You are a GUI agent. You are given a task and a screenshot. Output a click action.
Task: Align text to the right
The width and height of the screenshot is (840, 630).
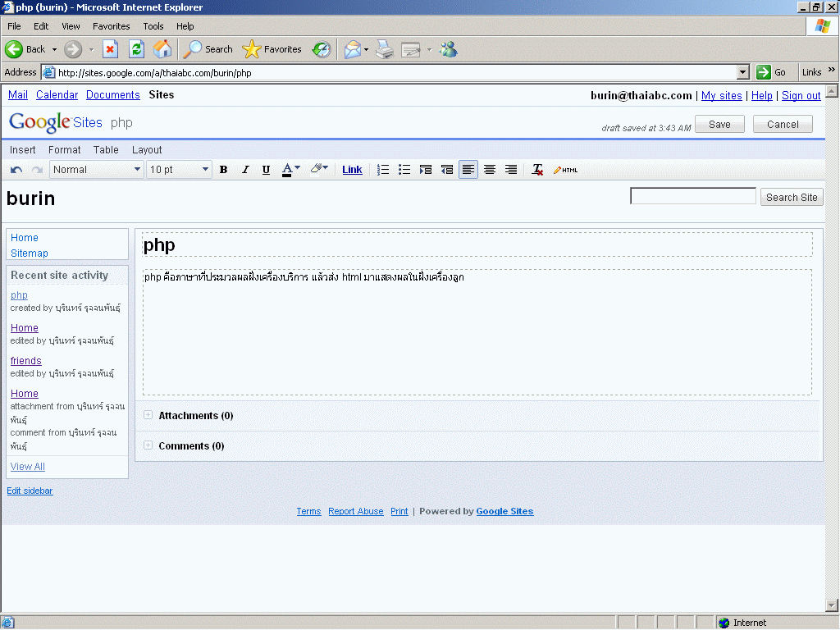click(511, 170)
